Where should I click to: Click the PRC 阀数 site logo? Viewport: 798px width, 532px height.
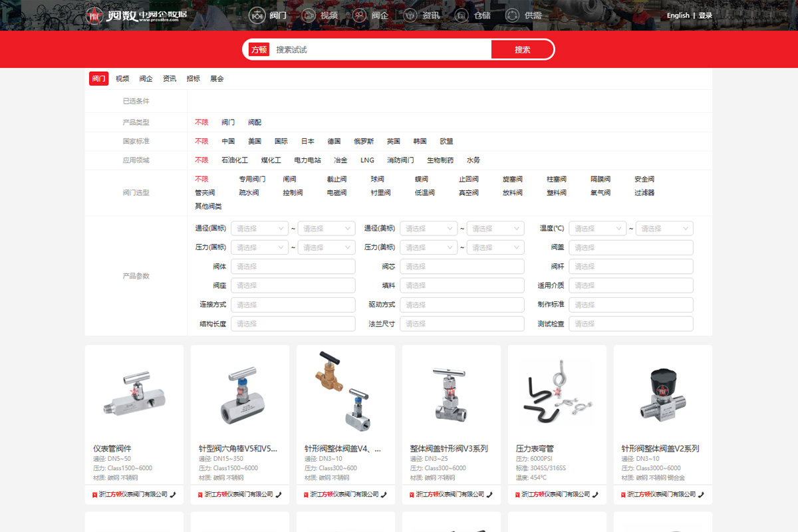tap(136, 15)
